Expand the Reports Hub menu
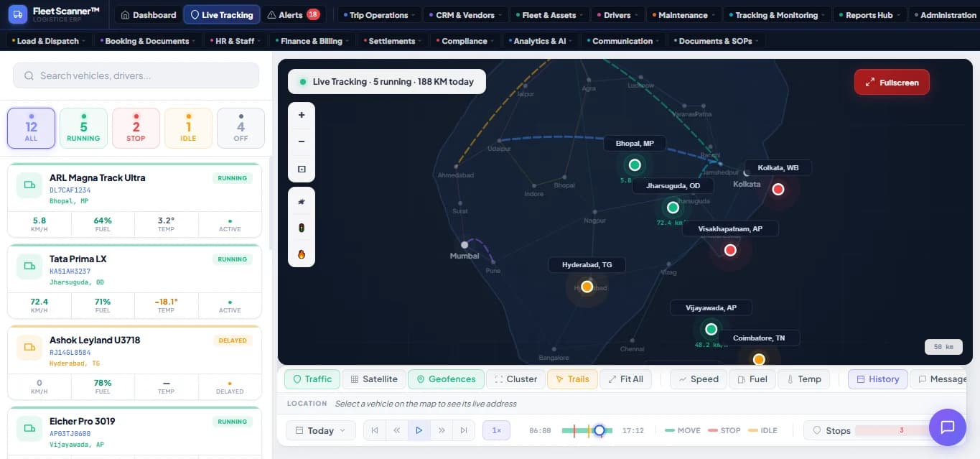Image resolution: width=980 pixels, height=459 pixels. [869, 15]
